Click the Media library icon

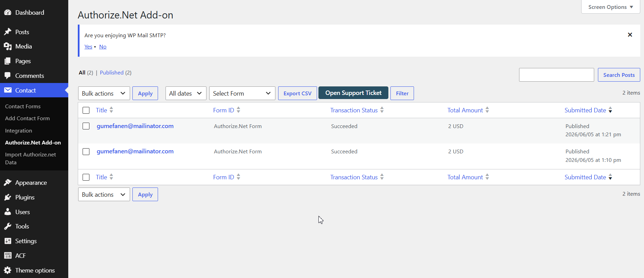point(8,46)
